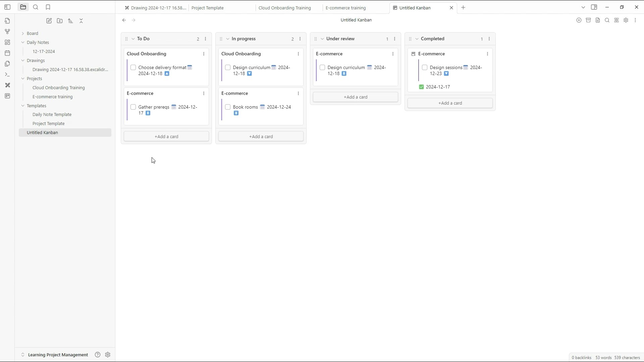Add a card under the Under review list
This screenshot has width=644, height=362.
point(355,97)
